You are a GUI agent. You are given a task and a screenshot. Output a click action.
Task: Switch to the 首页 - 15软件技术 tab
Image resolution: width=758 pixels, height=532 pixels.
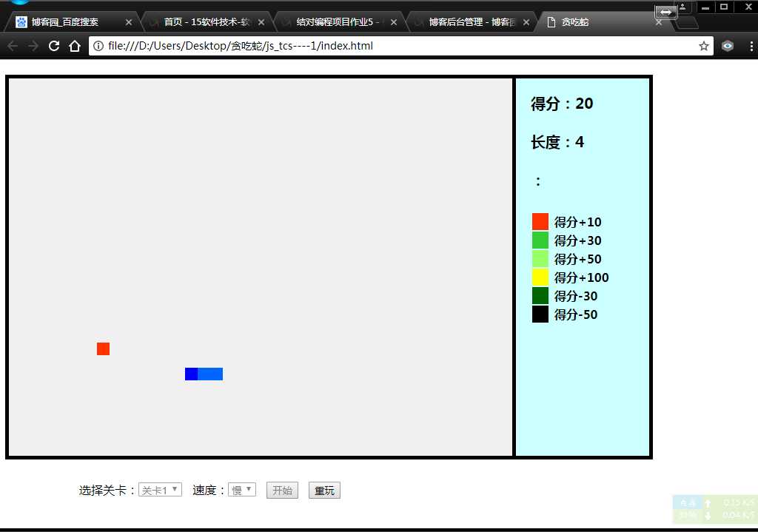coord(207,22)
